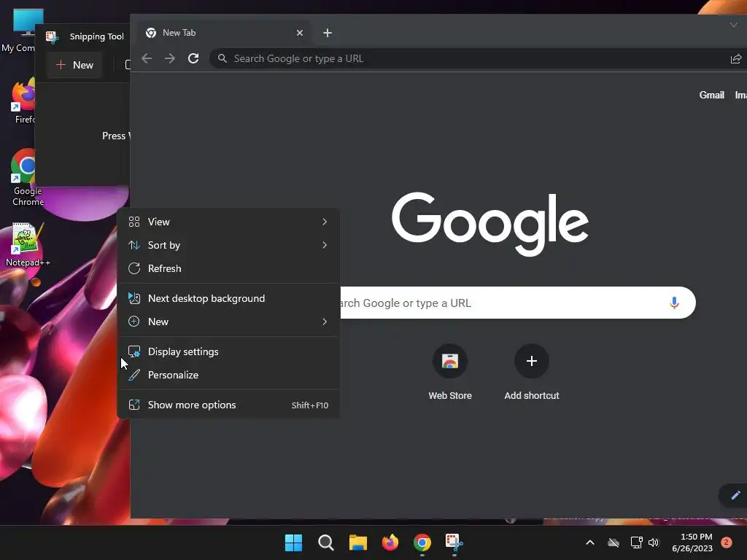Screen dimensions: 747x560
Task: Open the Firefox desktop shortcut
Action: (x=23, y=101)
